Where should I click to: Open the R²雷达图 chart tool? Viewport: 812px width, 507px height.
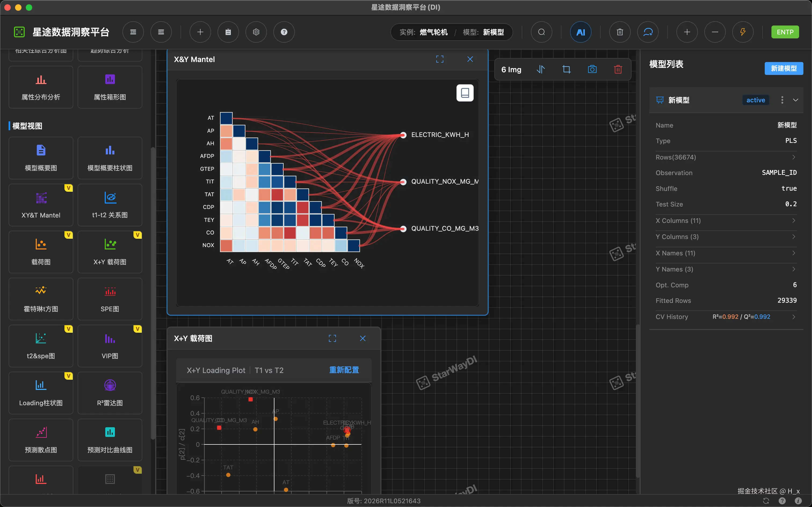(x=110, y=393)
